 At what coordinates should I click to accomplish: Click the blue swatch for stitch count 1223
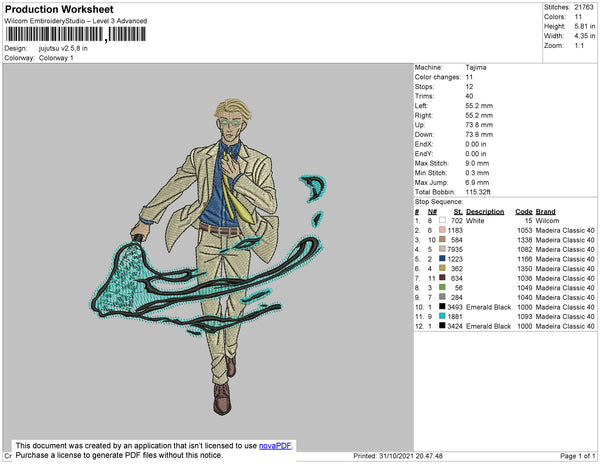[442, 259]
